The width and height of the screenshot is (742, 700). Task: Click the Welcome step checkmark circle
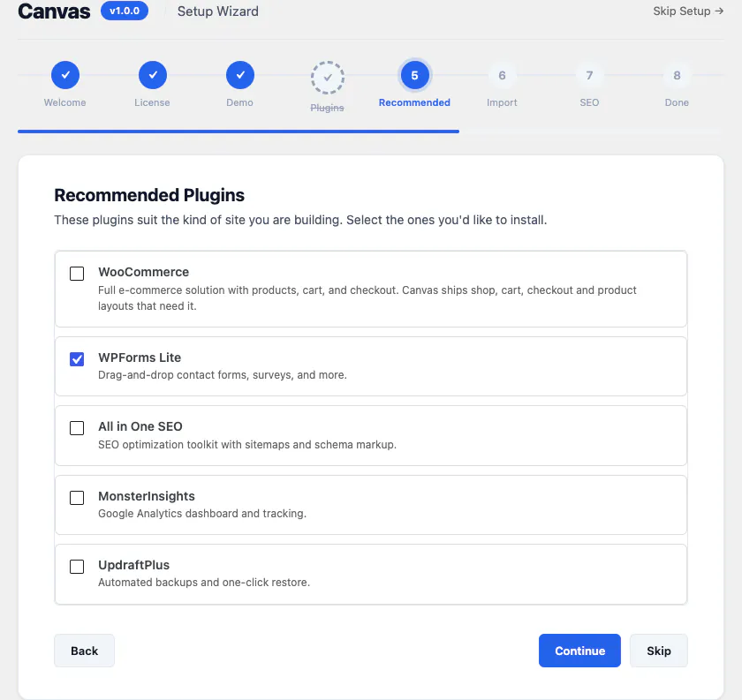click(65, 75)
